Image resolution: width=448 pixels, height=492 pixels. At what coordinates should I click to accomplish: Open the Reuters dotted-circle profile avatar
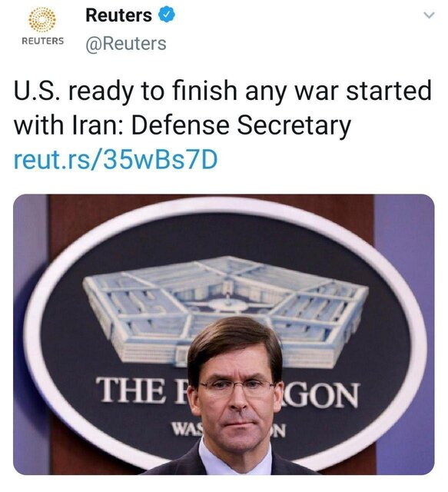[42, 19]
